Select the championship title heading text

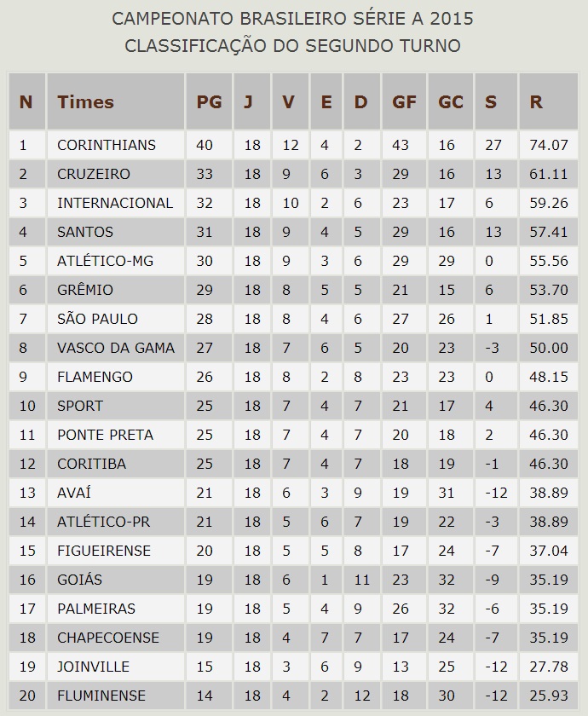pos(293,19)
